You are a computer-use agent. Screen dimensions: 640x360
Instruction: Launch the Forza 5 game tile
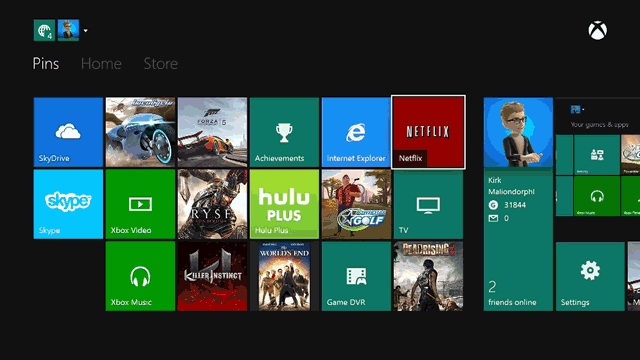tap(212, 132)
